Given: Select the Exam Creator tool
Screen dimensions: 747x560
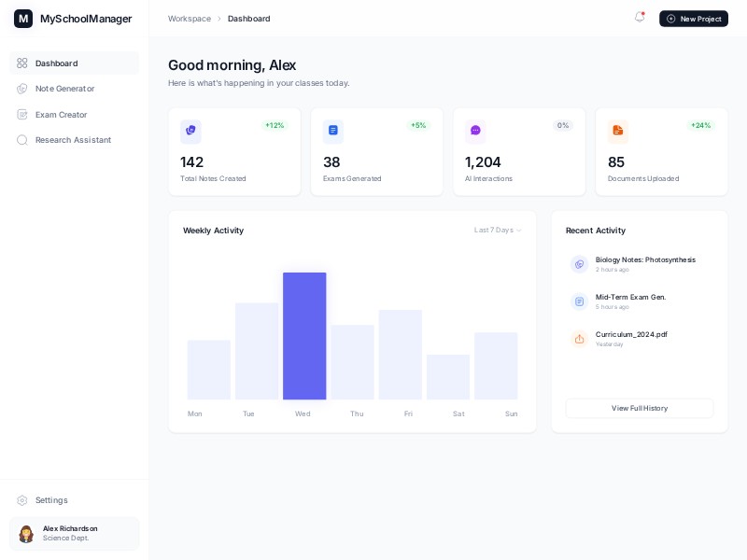Looking at the screenshot, I should click(x=61, y=115).
